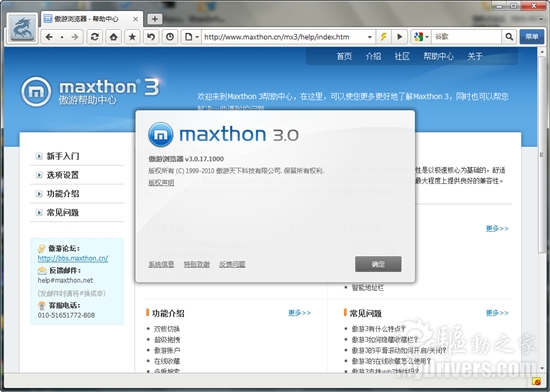Open the 傲游账户 feature link

(x=167, y=350)
